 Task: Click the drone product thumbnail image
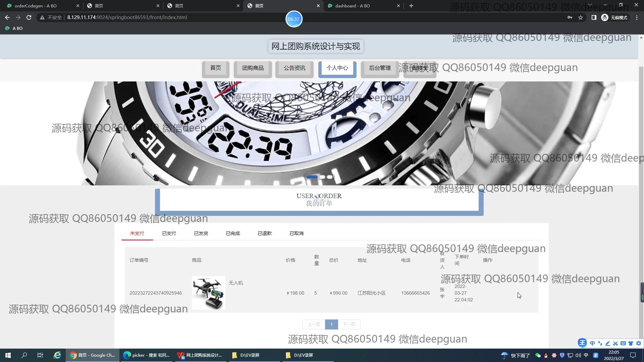point(208,293)
